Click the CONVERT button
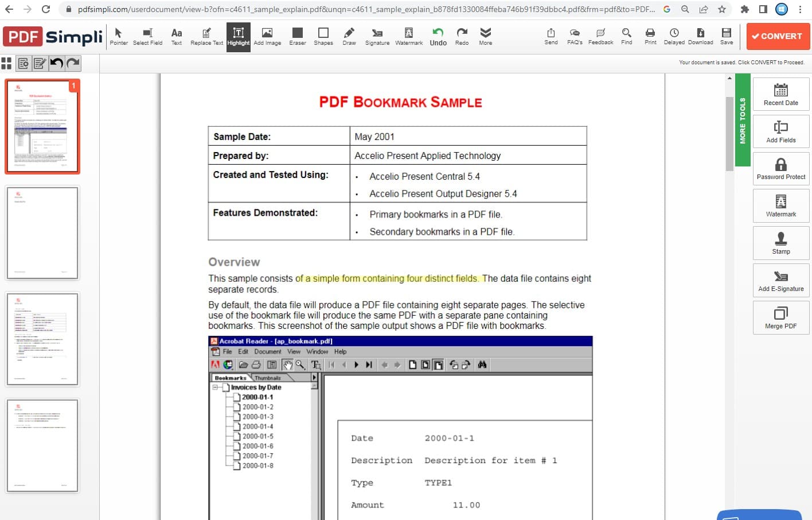This screenshot has height=520, width=812. (x=778, y=36)
